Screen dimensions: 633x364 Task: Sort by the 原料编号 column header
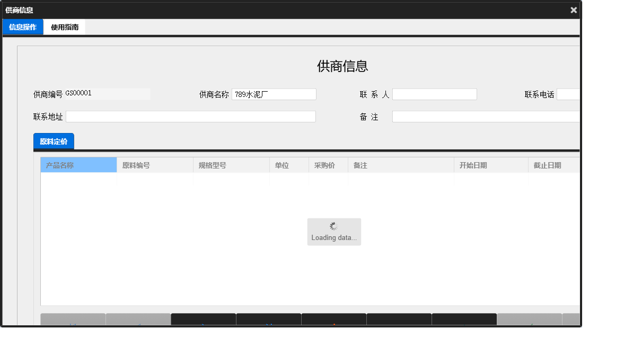click(x=155, y=165)
